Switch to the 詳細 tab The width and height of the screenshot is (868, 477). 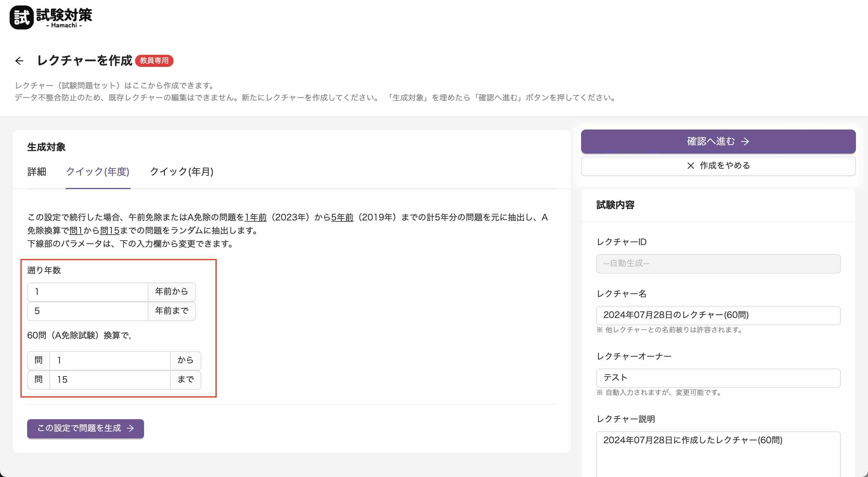37,172
